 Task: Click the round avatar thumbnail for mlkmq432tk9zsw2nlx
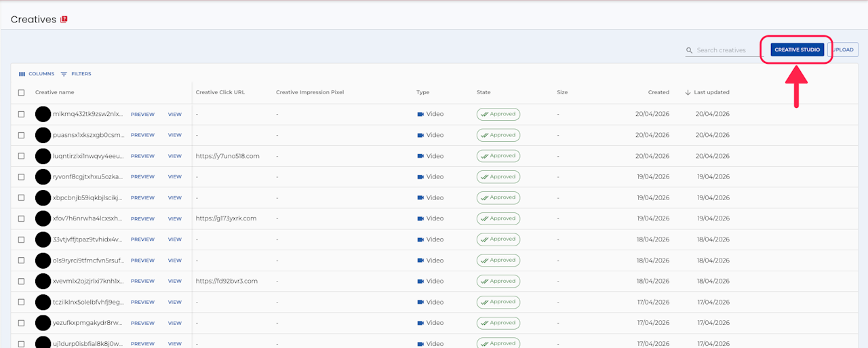(43, 114)
